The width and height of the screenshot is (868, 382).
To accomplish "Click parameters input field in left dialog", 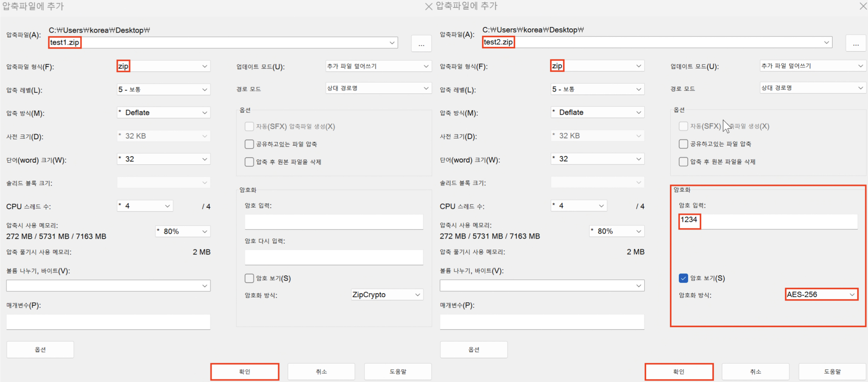I will click(x=108, y=322).
